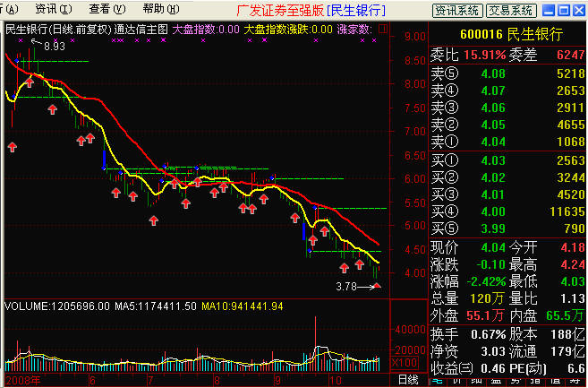Open the 帮助(H) menu
The width and height of the screenshot is (588, 388).
[161, 9]
